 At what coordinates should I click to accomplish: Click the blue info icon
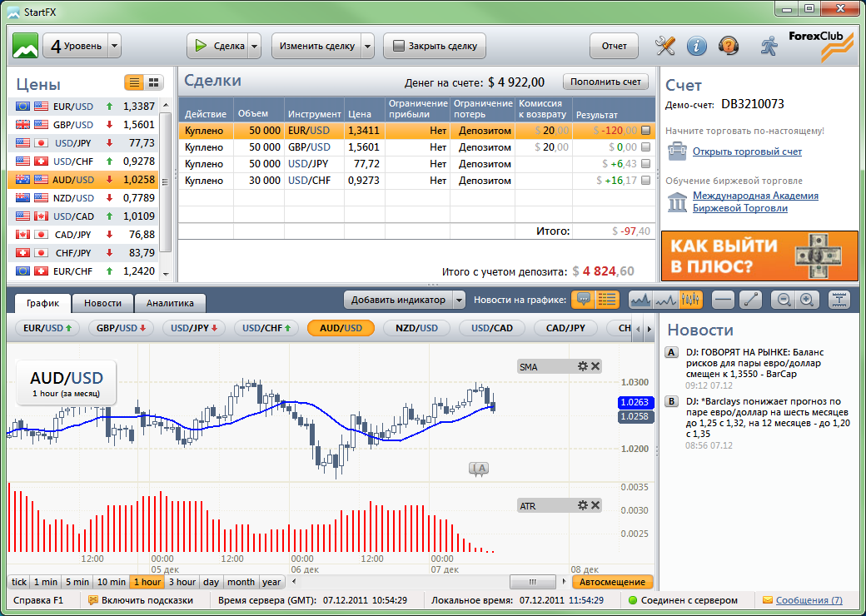point(697,46)
